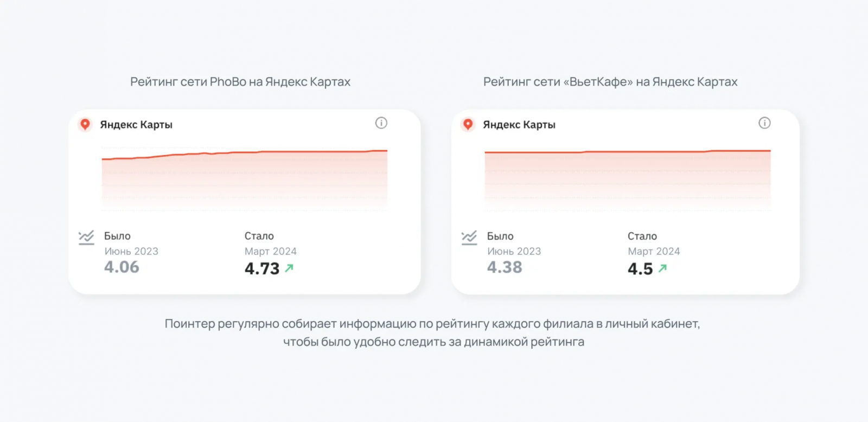Viewport: 868px width, 422px height.
Task: Click the green arrow beside 4.5
Action: 662,268
